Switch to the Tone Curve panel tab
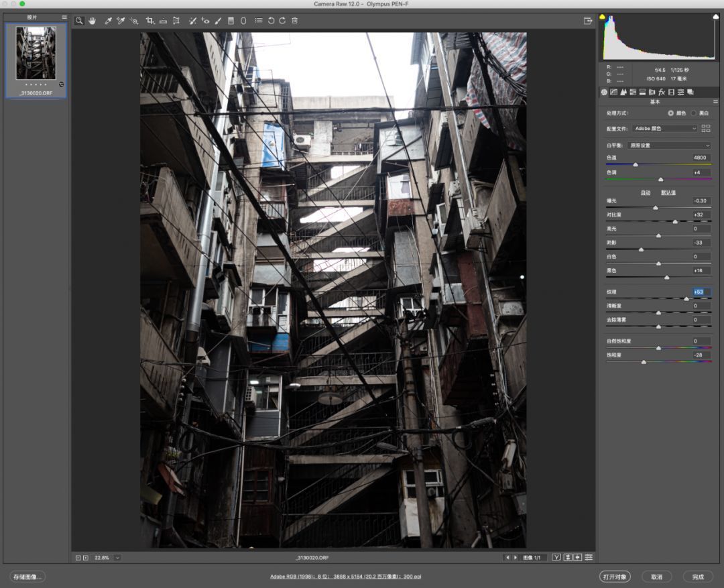 [x=613, y=92]
